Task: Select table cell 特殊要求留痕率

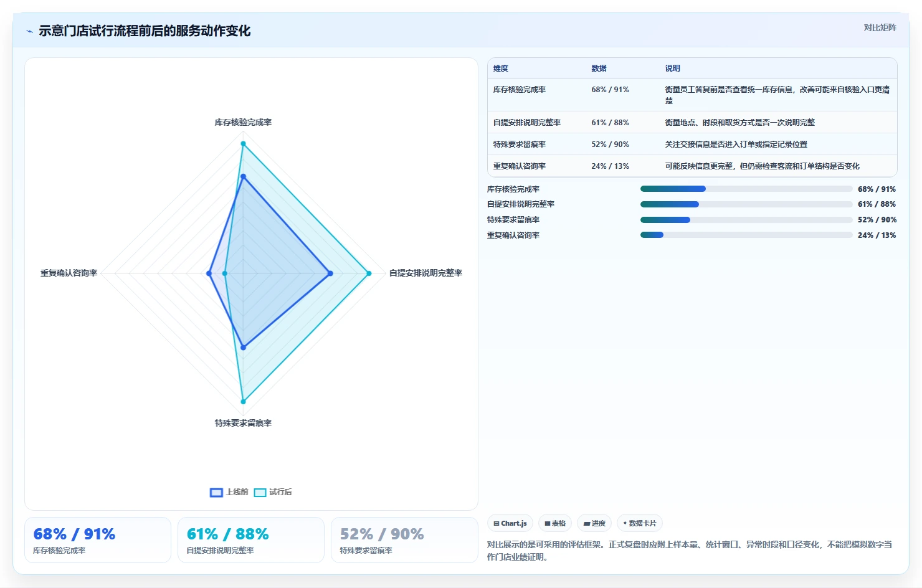Action: pyautogui.click(x=520, y=145)
